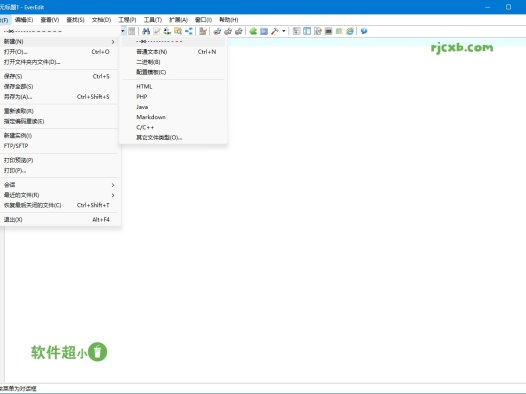
Task: Select 配置模板(C) in submenu
Action: [173, 72]
